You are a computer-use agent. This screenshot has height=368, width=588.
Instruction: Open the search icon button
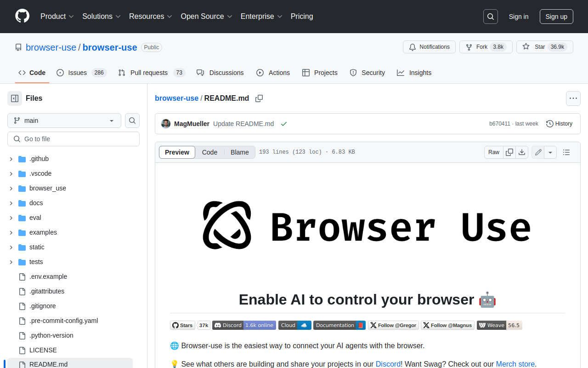(491, 17)
